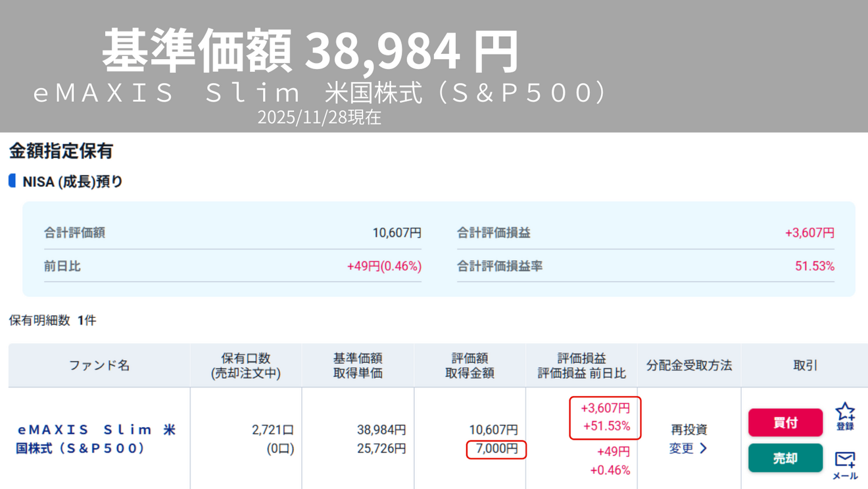
Task: Click the 金額指定保有 heading
Action: click(60, 151)
